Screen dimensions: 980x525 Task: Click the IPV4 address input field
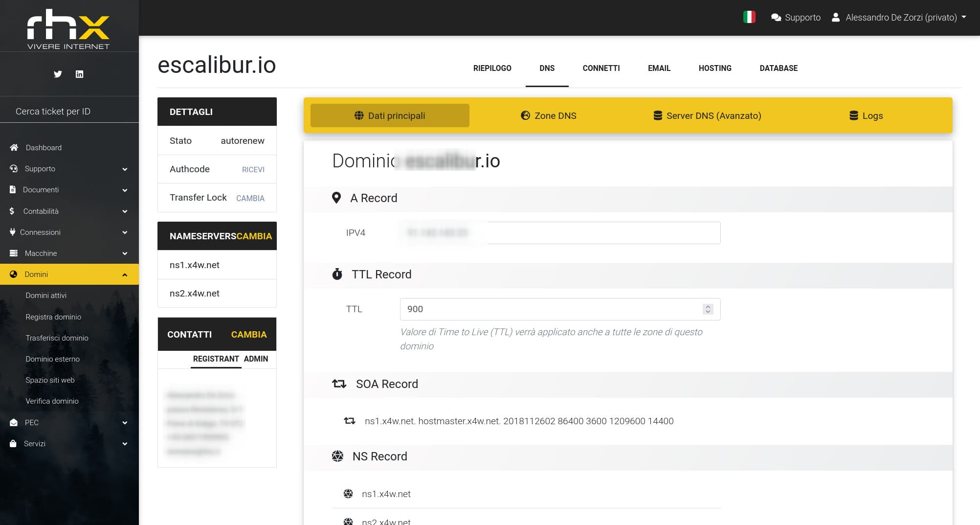pos(560,232)
